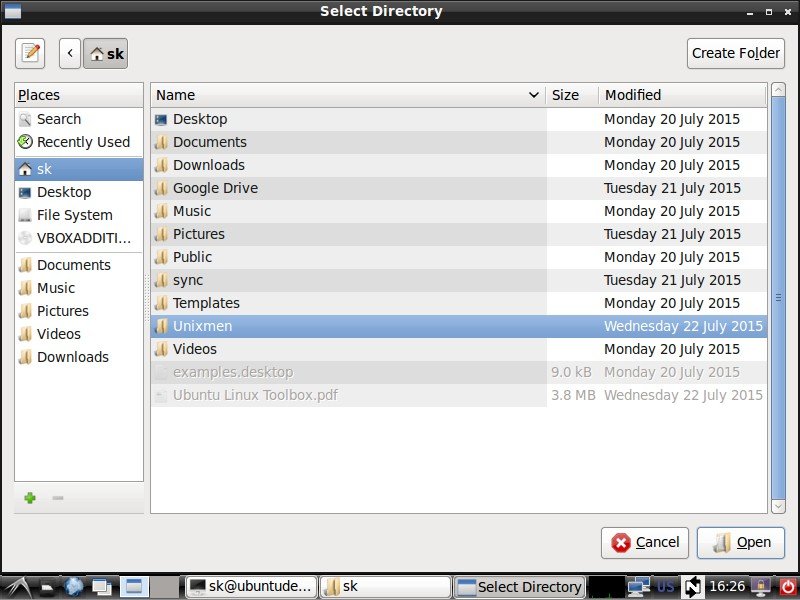Click the Open button
The image size is (800, 600).
[x=741, y=542]
